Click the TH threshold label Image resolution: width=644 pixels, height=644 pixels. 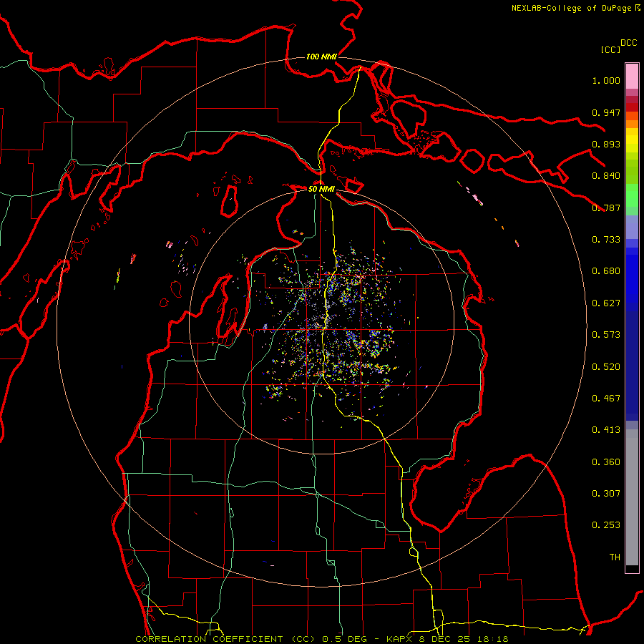pos(615,557)
